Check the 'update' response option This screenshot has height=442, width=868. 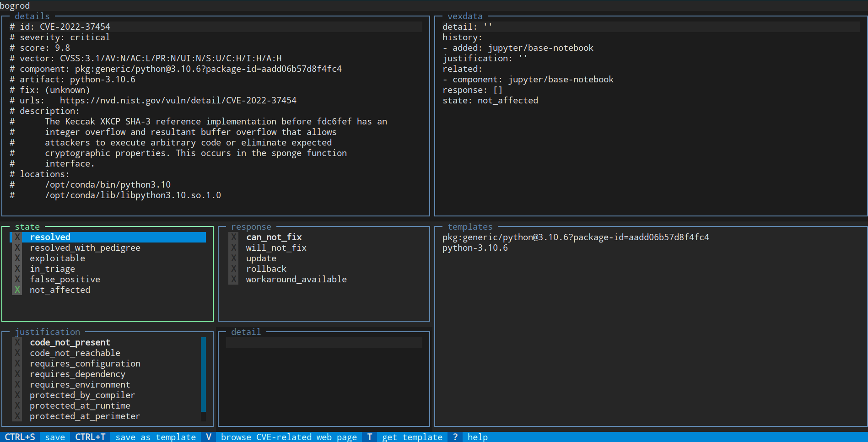(x=261, y=258)
